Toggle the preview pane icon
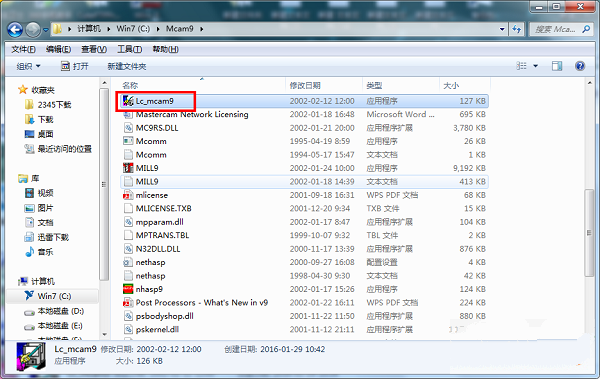This screenshot has width=600, height=379. click(557, 66)
